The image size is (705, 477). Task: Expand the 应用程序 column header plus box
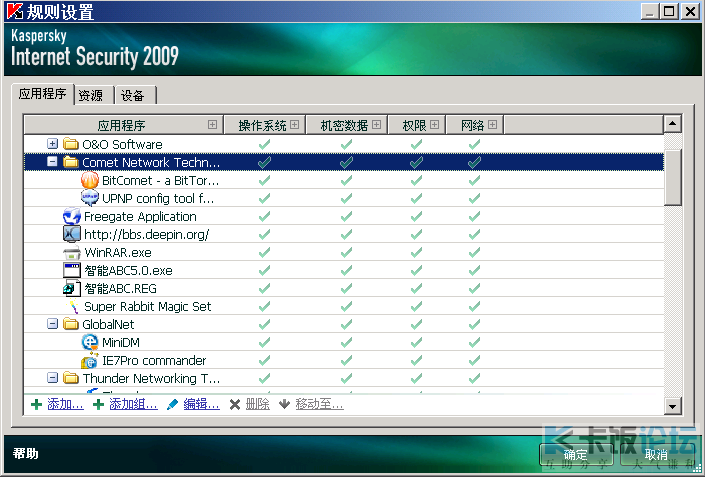pos(212,125)
